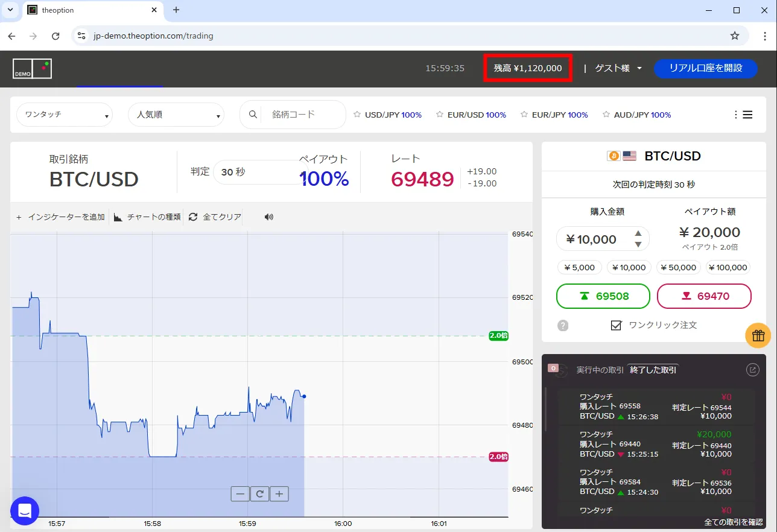This screenshot has width=777, height=532.
Task: Click the help question mark icon
Action: [563, 326]
